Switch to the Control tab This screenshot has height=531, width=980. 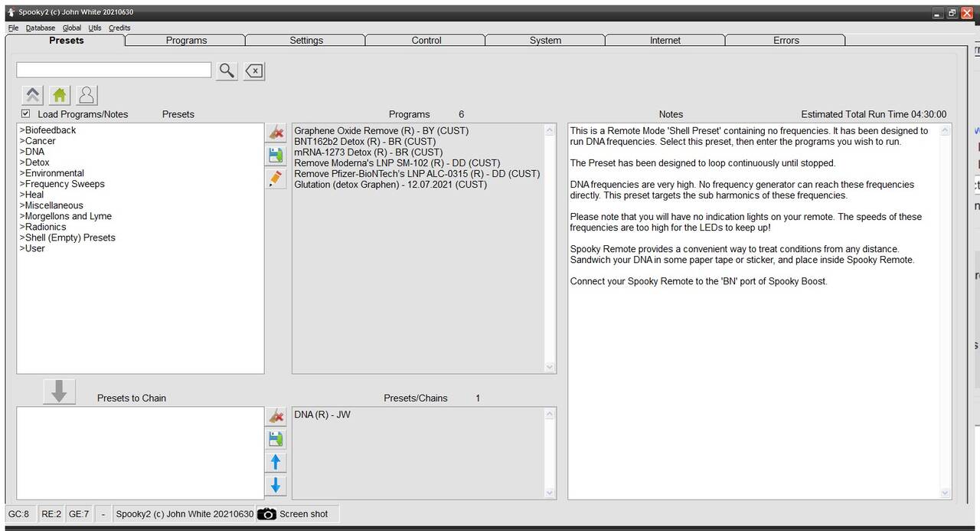pos(426,41)
